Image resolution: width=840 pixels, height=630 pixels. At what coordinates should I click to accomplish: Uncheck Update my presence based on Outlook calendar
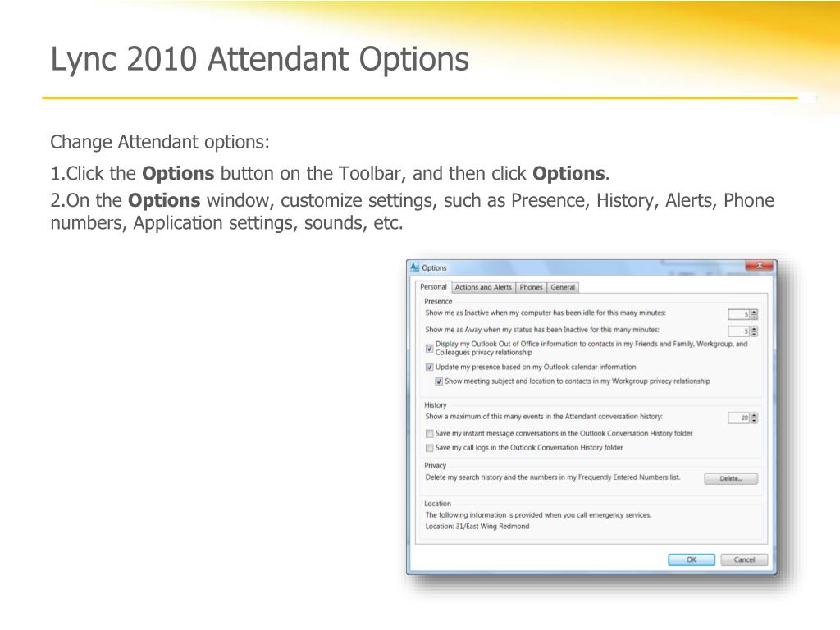coord(429,367)
